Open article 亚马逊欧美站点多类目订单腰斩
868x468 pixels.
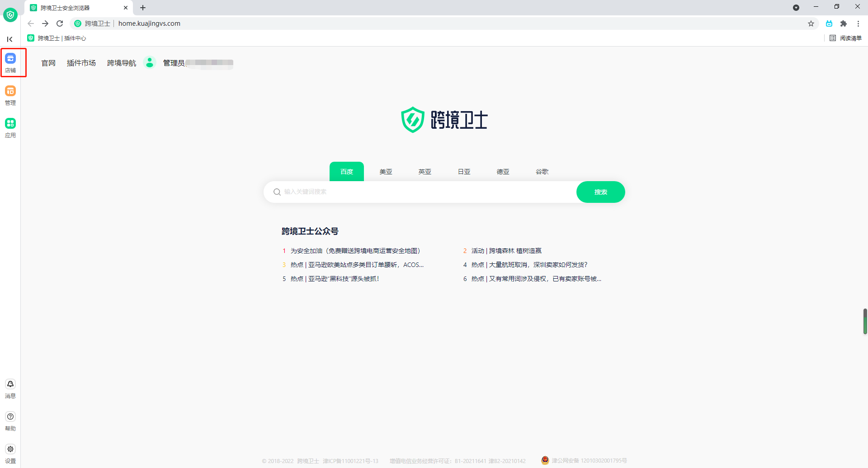[x=357, y=265]
